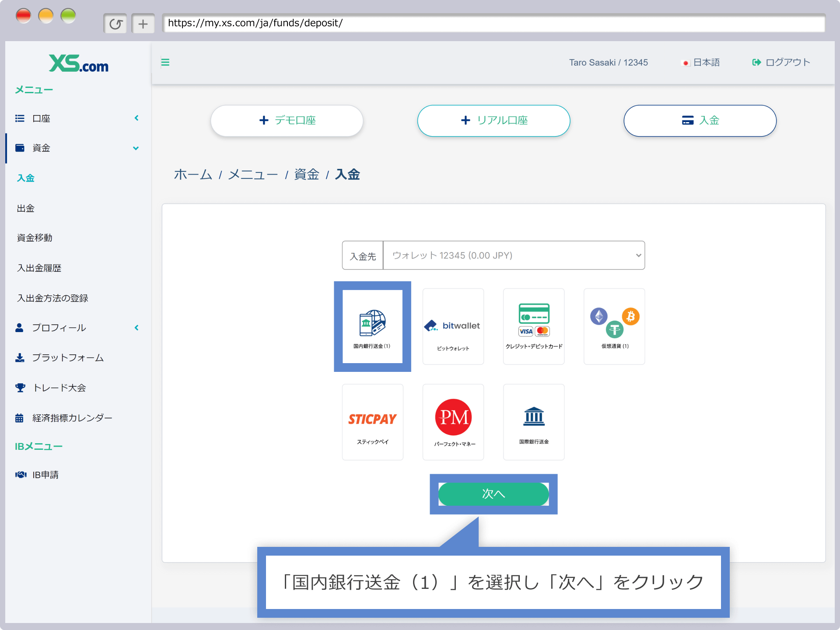
Task: Open トレード大会 in the sidebar
Action: click(59, 388)
